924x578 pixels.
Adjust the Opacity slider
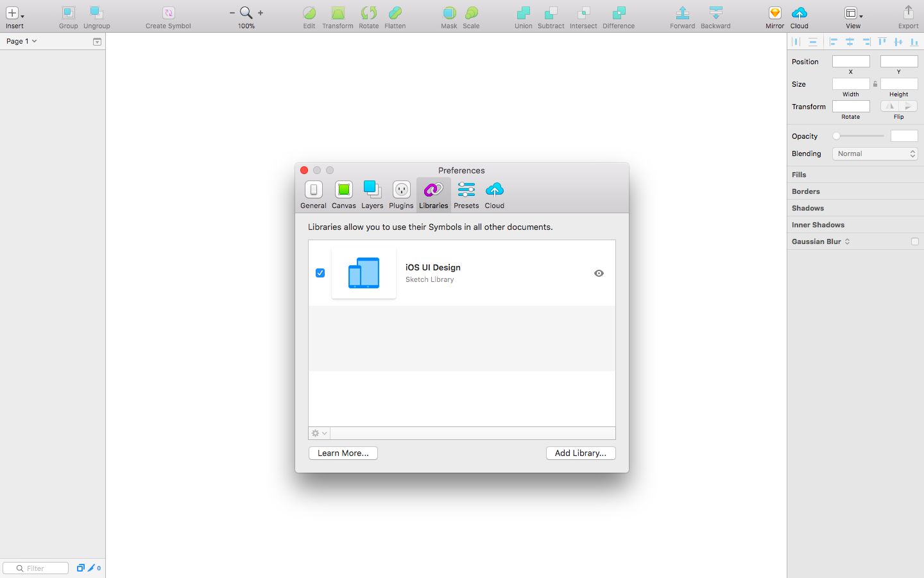(859, 136)
